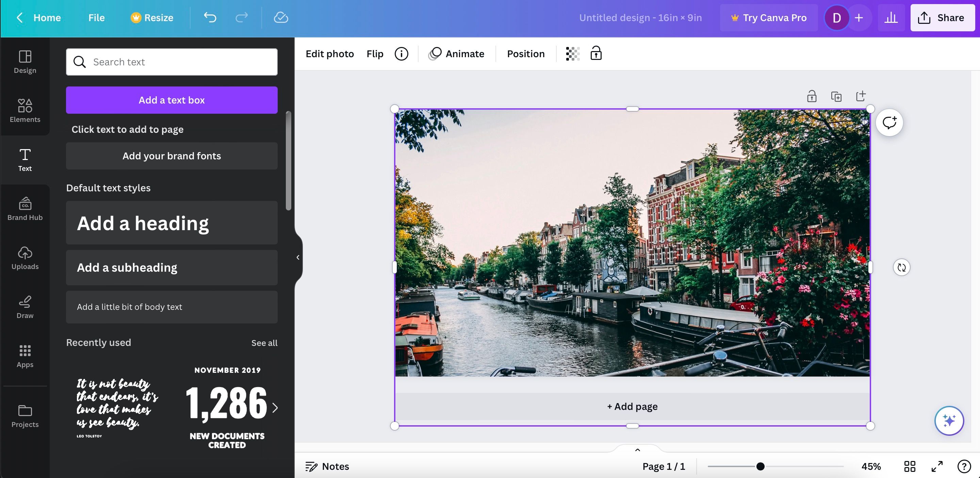Toggle the transparency control

pos(572,54)
